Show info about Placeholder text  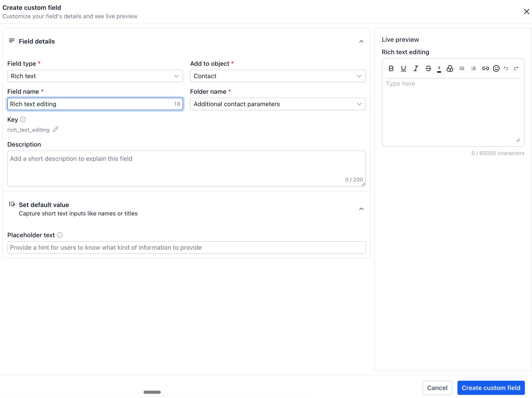click(x=60, y=235)
